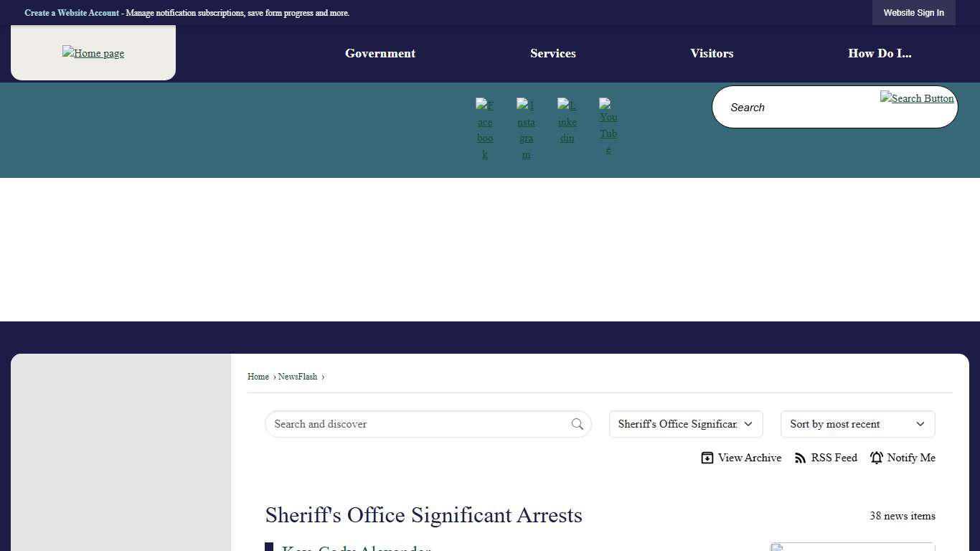The height and width of the screenshot is (551, 980).
Task: Open the RSS Feed icon link
Action: 801,458
